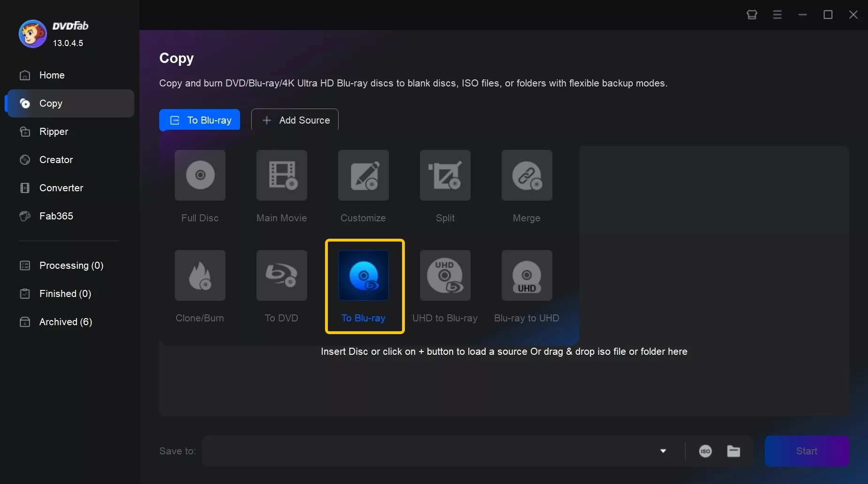Screen dimensions: 868x484
Task: Pick the Merge copy mode
Action: (x=526, y=186)
